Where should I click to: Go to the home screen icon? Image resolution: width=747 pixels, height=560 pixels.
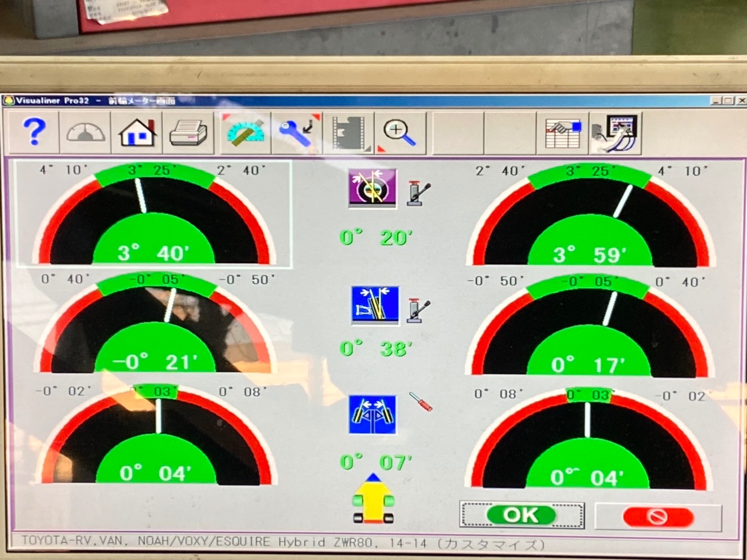137,133
